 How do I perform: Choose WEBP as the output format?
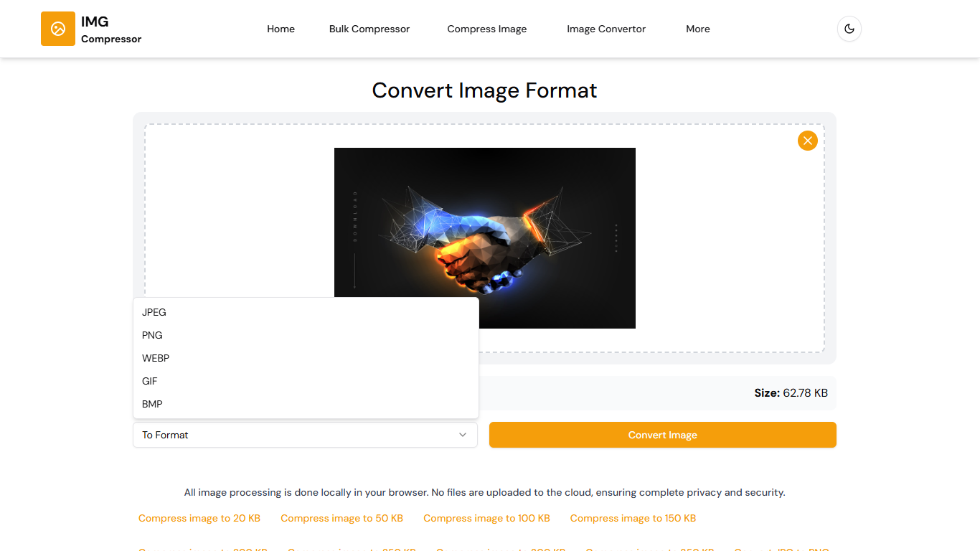point(156,358)
